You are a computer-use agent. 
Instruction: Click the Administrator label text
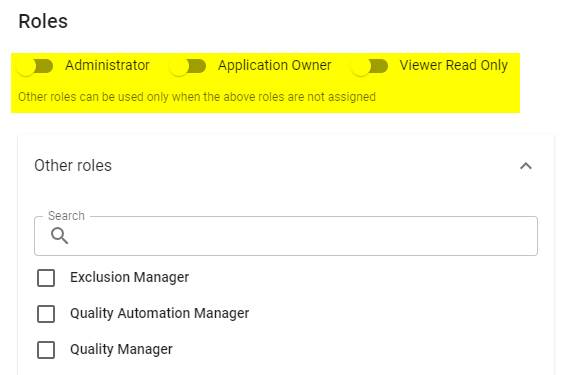point(107,66)
